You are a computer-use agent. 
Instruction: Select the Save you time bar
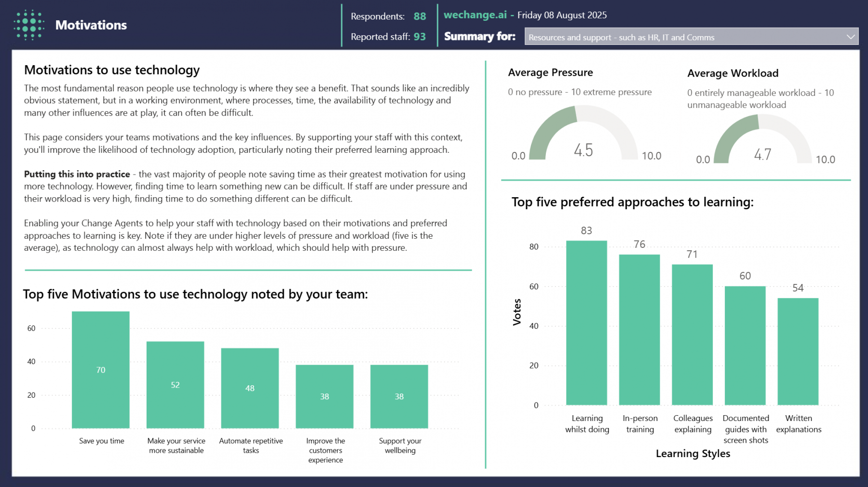101,370
